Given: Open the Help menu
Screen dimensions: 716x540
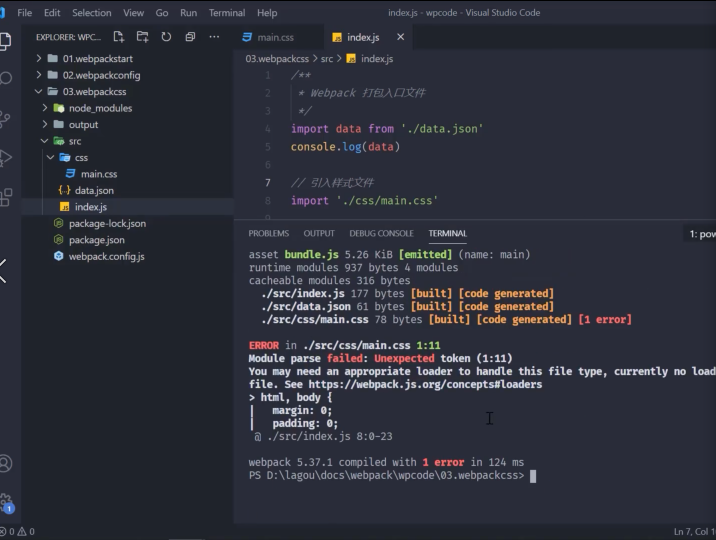Looking at the screenshot, I should (267, 13).
